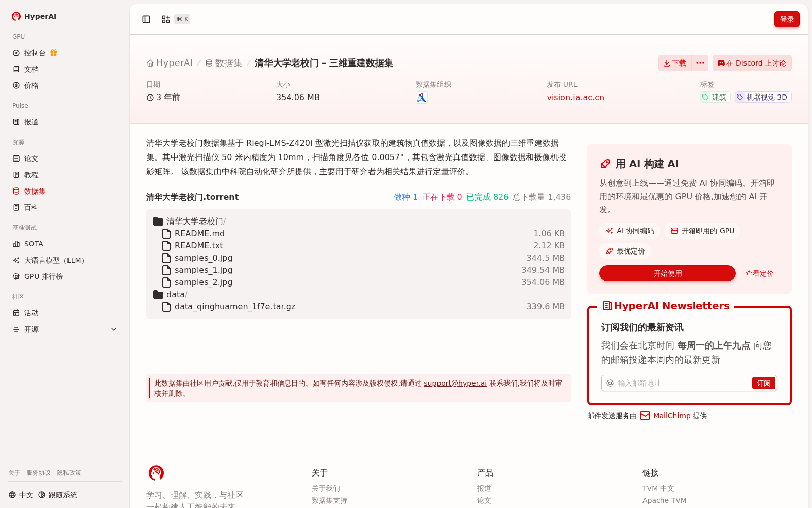
Task: Click the 登录 button
Action: tap(787, 19)
